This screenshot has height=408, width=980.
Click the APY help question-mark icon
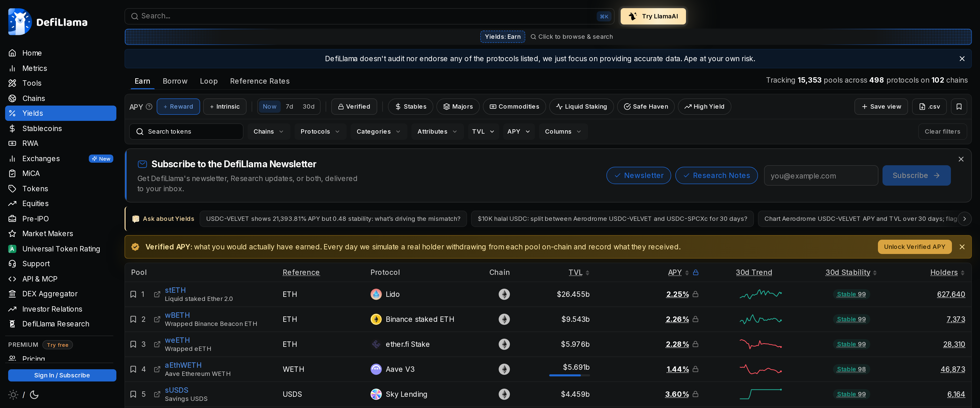click(149, 107)
